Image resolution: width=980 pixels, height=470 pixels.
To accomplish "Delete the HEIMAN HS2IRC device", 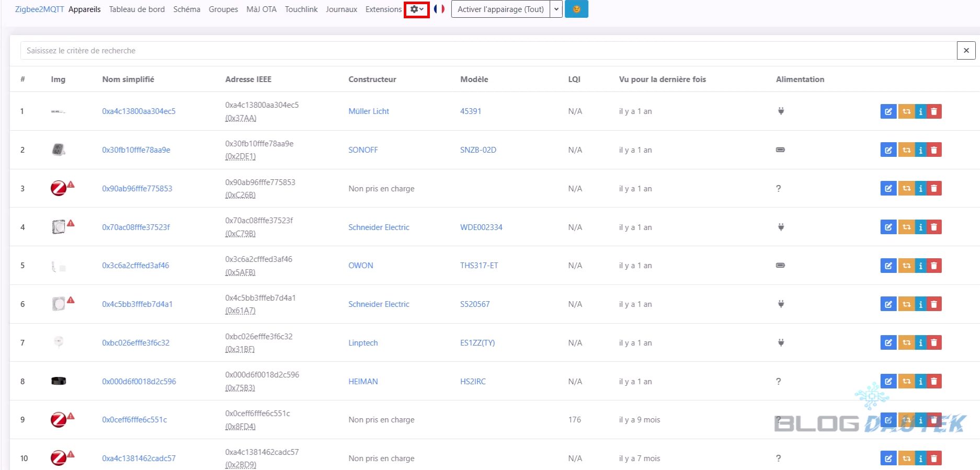I will click(934, 382).
